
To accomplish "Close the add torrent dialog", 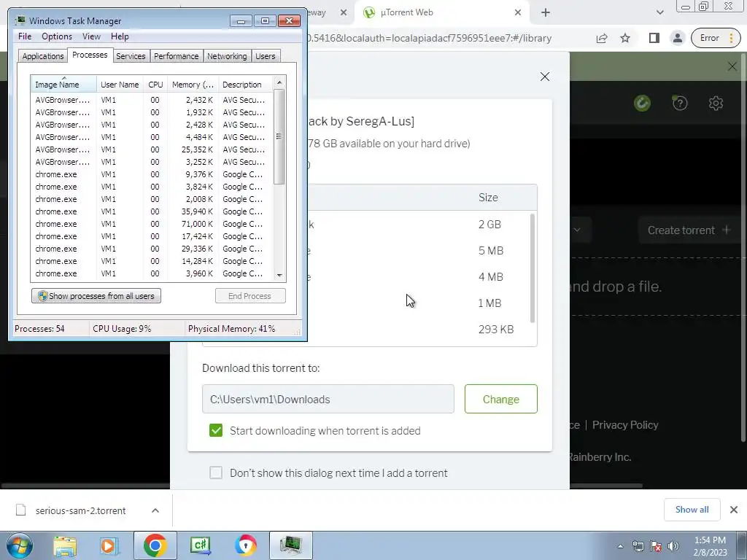I will click(545, 77).
